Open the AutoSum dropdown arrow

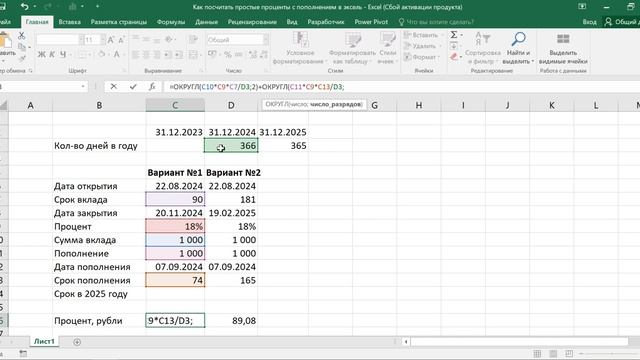[462, 35]
